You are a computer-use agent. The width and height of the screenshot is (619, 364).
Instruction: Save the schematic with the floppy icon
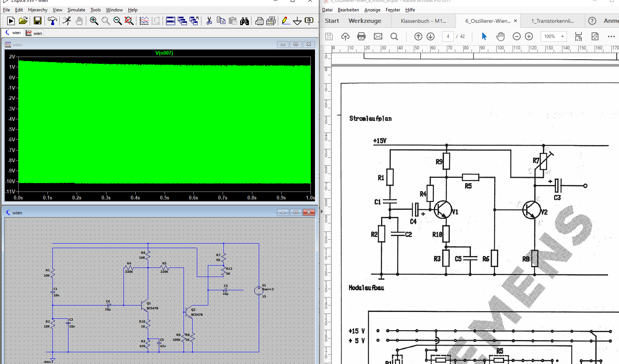click(x=37, y=21)
